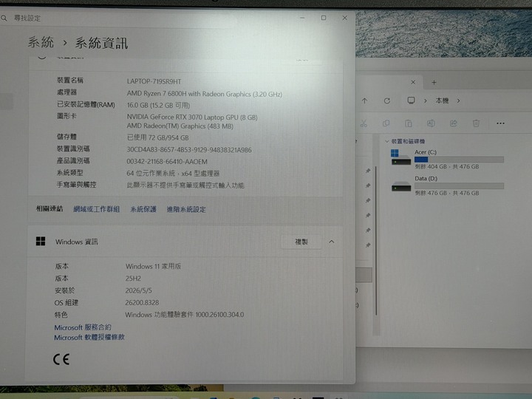This screenshot has width=532, height=399.
Task: Click the product ID 00342-21168-66410-AAOEM
Action: (167, 162)
